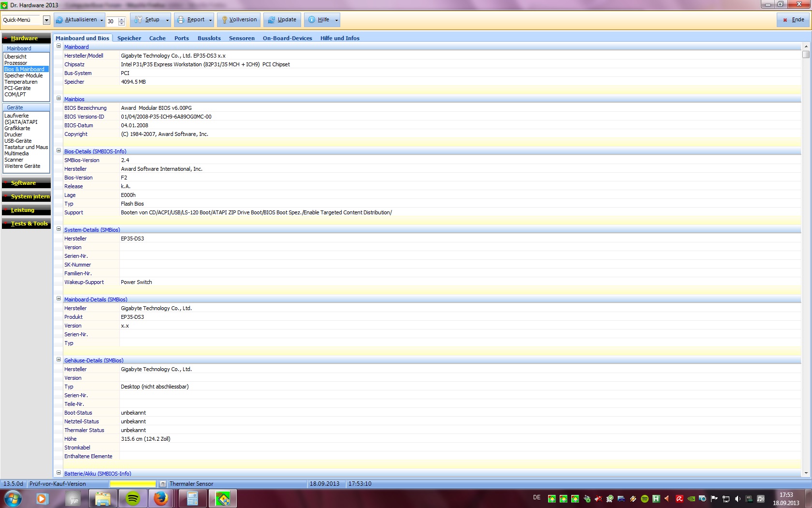Screen dimensions: 812x508
Task: Click the Report printer icon
Action: pyautogui.click(x=181, y=20)
